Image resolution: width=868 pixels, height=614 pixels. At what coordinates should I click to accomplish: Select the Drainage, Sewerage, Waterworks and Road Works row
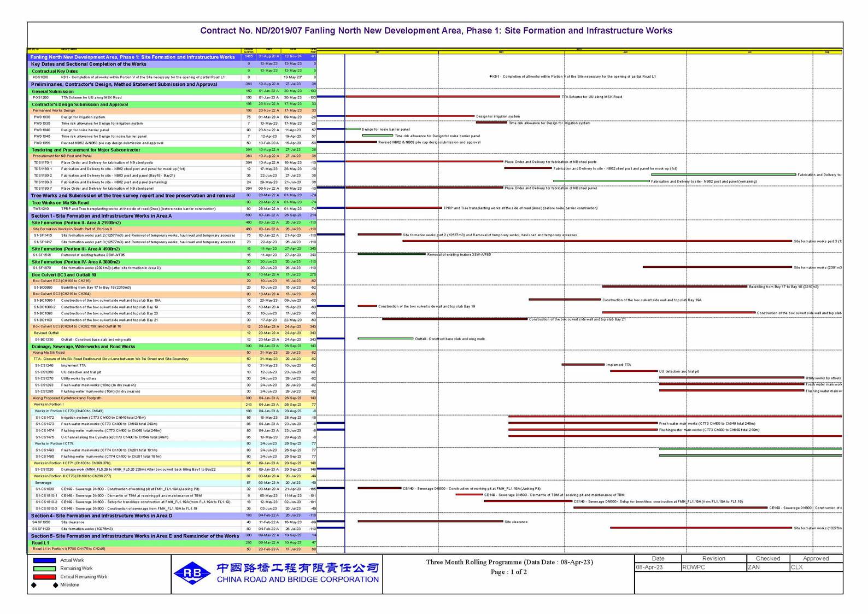click(x=172, y=346)
